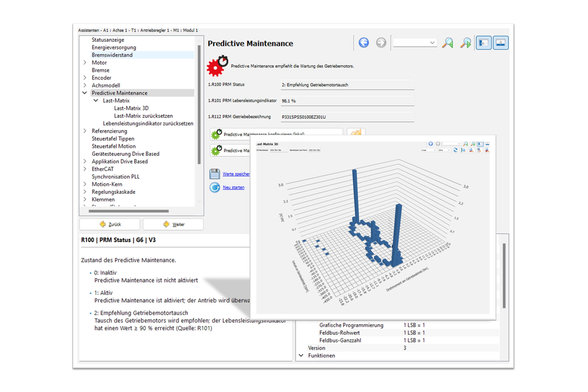This screenshot has width=588, height=392.
Task: Click the 1.R100 PRM Status value field
Action: tap(347, 85)
